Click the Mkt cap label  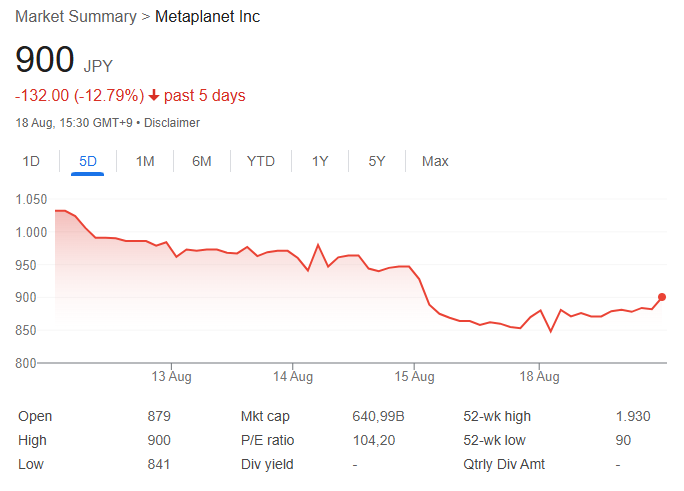[266, 416]
